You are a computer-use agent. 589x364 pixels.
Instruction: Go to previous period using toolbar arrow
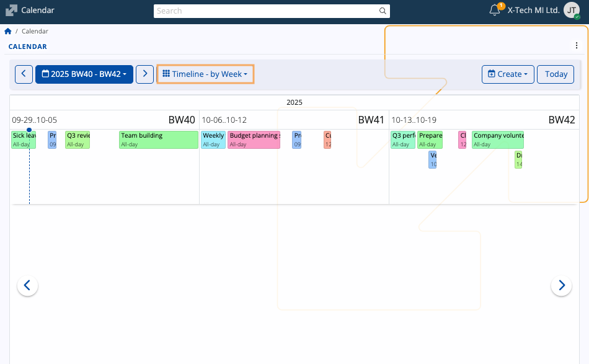click(24, 74)
